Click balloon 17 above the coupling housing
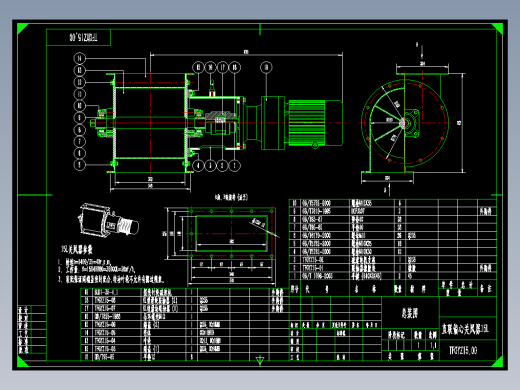The height and width of the screenshot is (390, 520). pos(223,67)
